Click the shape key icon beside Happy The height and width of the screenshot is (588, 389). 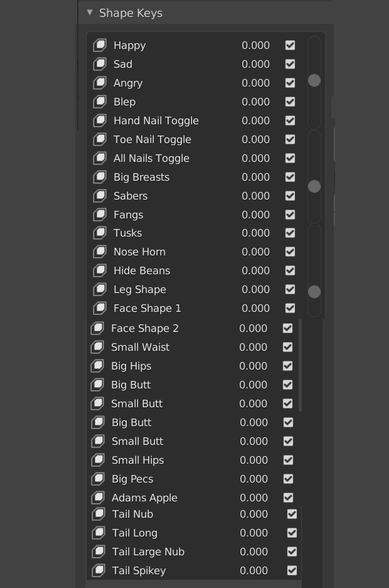(100, 45)
